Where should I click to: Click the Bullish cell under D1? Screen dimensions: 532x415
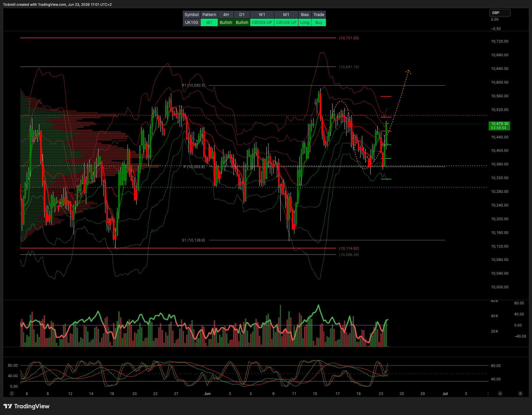click(x=242, y=22)
